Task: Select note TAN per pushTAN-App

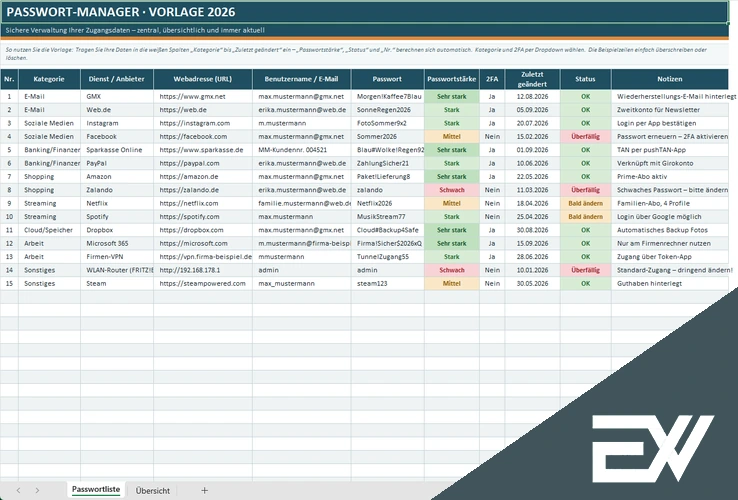Action: 670,150
